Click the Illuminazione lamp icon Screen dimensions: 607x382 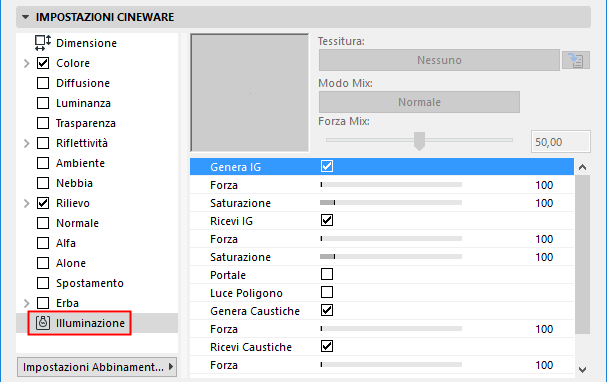[x=43, y=323]
